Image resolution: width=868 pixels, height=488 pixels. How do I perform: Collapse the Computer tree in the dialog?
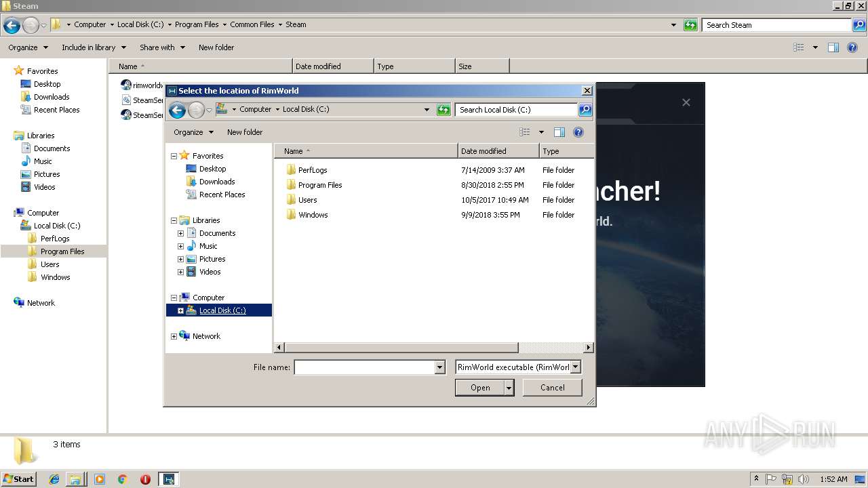click(x=174, y=298)
